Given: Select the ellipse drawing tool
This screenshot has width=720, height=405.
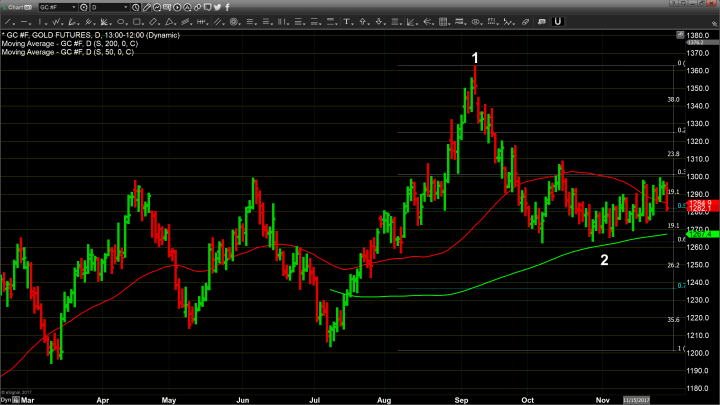Looking at the screenshot, I should [x=120, y=21].
